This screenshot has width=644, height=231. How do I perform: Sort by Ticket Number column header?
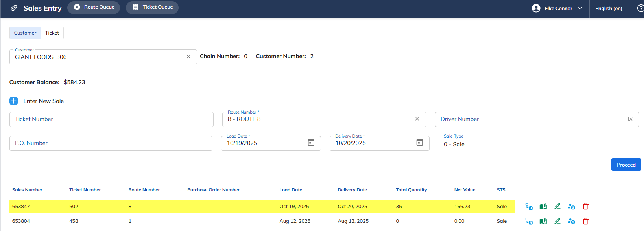point(85,190)
